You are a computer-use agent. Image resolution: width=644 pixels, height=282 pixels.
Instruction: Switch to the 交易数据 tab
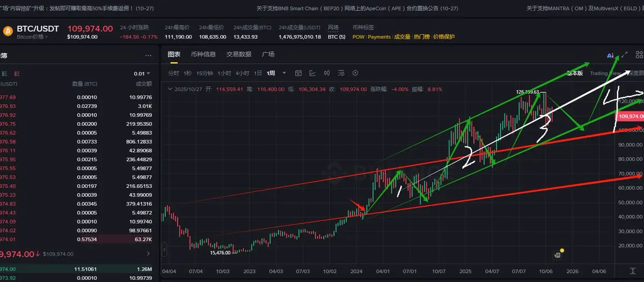[239, 54]
